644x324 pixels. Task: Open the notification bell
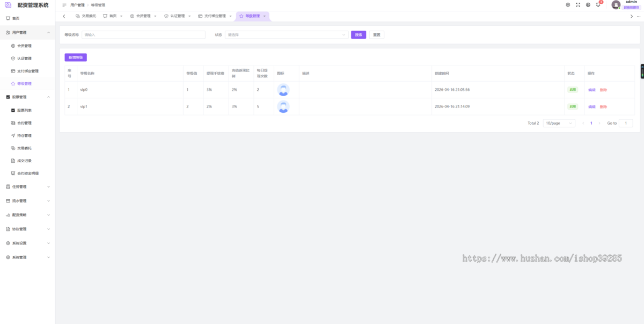point(598,5)
